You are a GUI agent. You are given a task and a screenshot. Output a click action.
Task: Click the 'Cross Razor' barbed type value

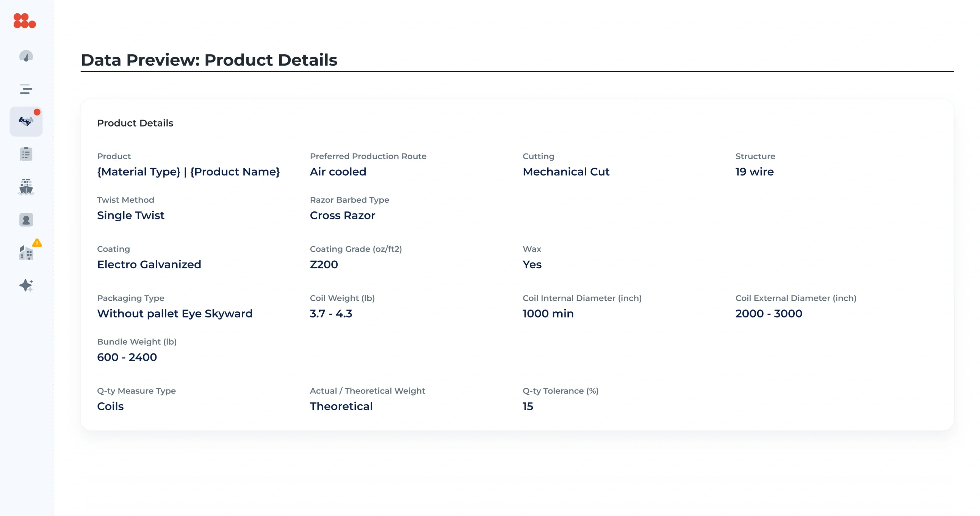click(342, 216)
